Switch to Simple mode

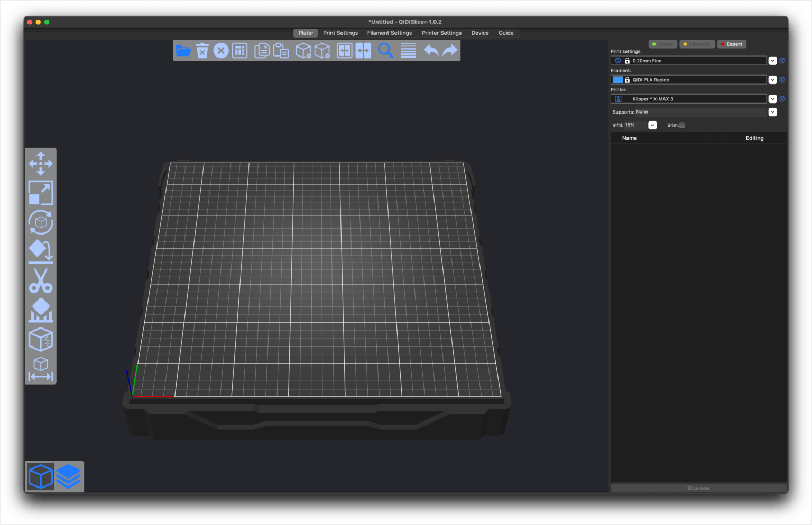[x=662, y=44]
